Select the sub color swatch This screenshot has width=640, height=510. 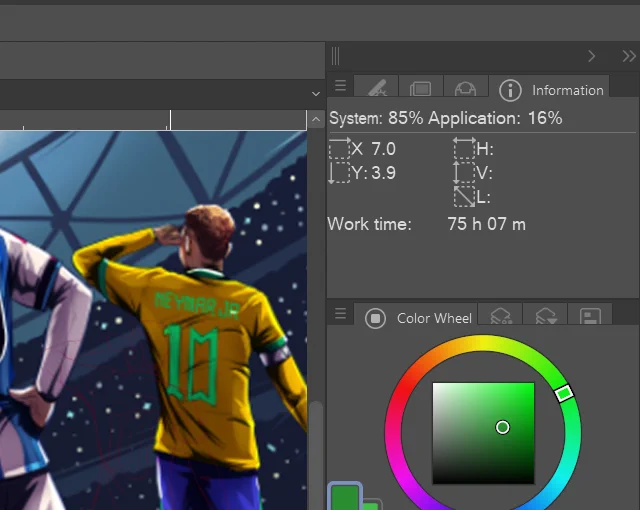click(x=372, y=504)
